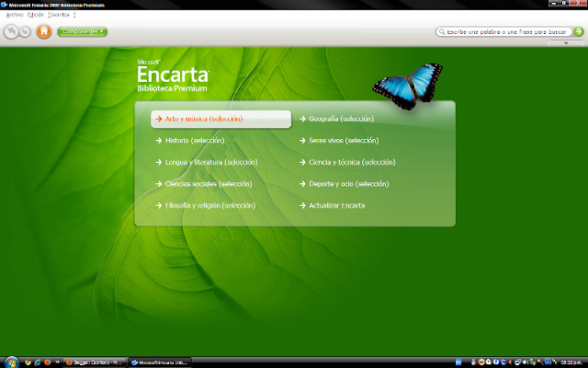Click the magnifying glass search icon

(442, 32)
